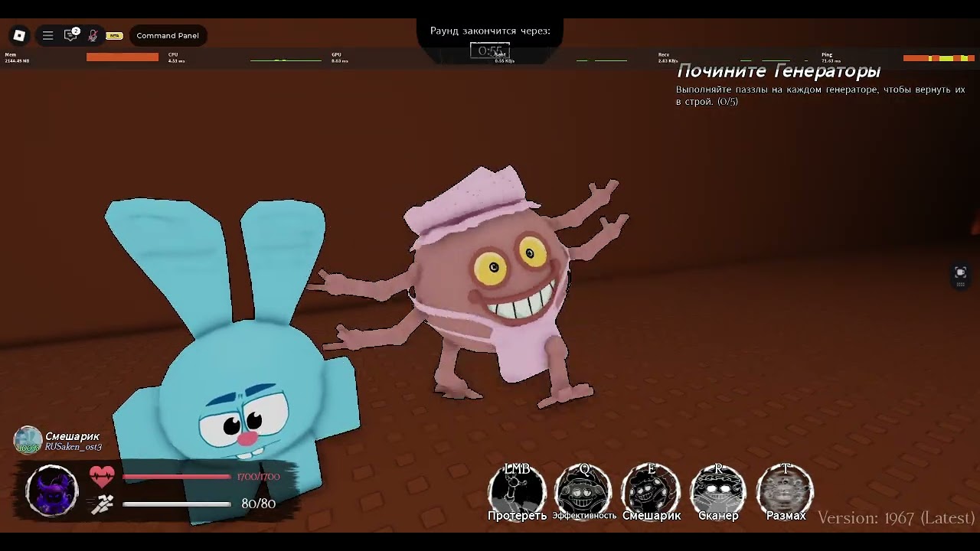Click the red health bar
Screen dimensions: 980x551
pyautogui.click(x=176, y=477)
